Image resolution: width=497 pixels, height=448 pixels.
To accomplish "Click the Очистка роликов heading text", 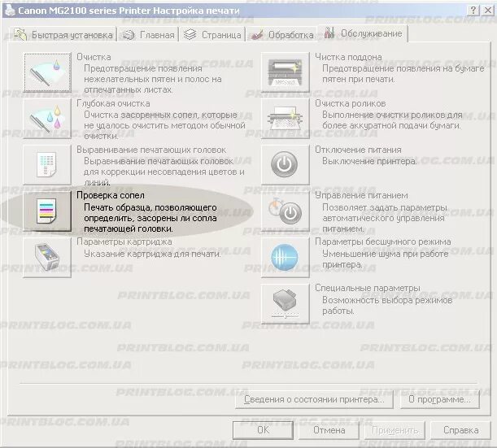I will pyautogui.click(x=351, y=103).
